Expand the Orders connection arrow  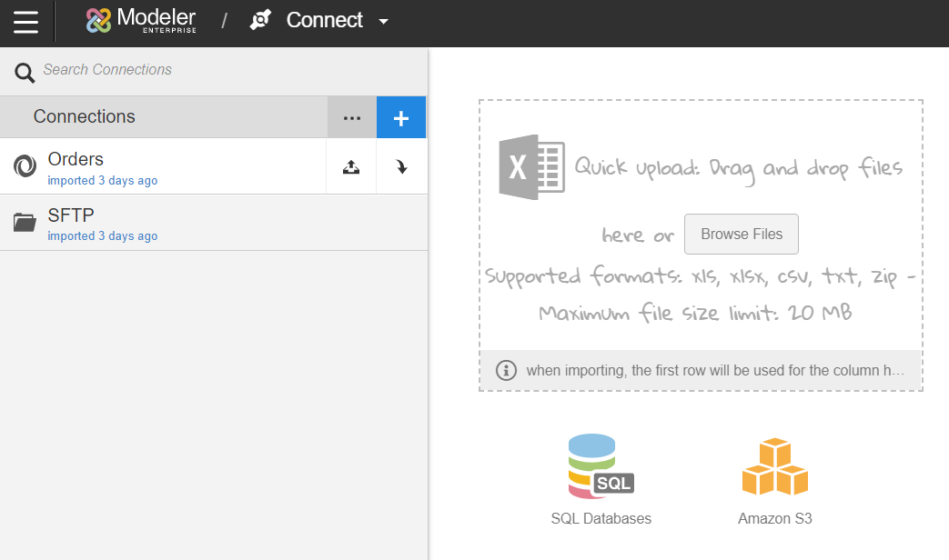coord(401,166)
